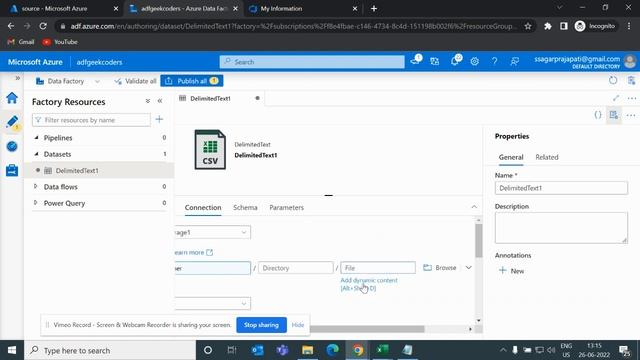Open the linked service dropdown
640x360 pixels.
(213, 232)
